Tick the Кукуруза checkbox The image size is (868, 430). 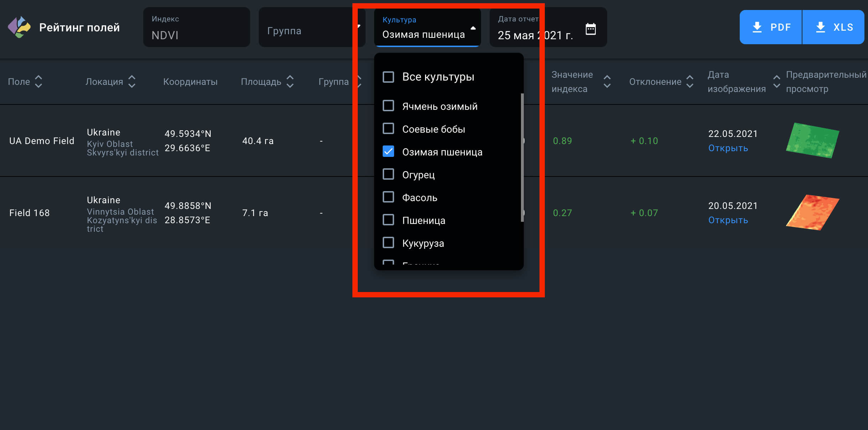[x=388, y=243]
